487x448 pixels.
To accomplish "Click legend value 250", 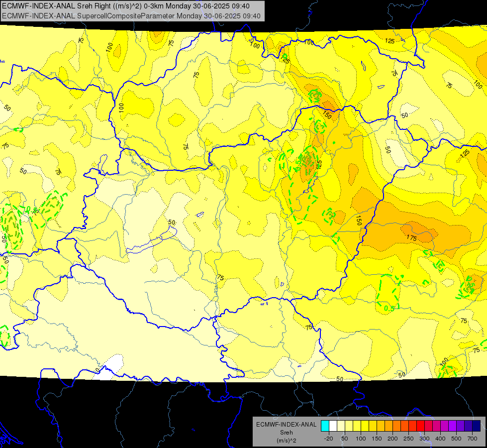I will [x=408, y=439].
